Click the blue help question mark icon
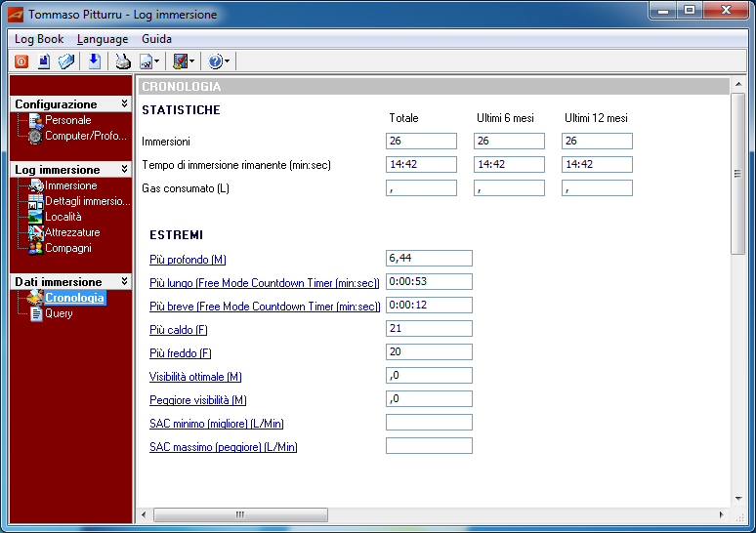The width and height of the screenshot is (756, 533). (215, 61)
